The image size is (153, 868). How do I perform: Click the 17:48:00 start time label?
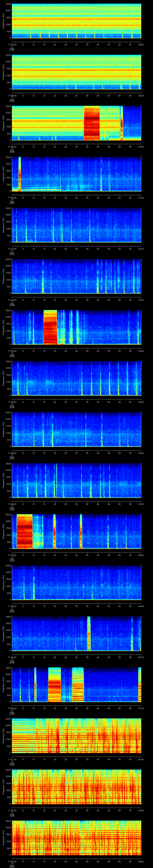coord(12,606)
